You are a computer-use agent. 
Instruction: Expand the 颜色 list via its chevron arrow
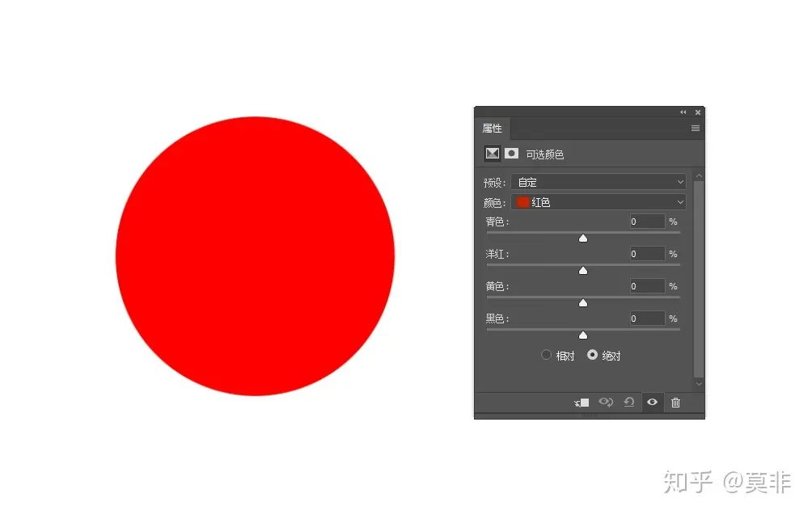coord(681,202)
